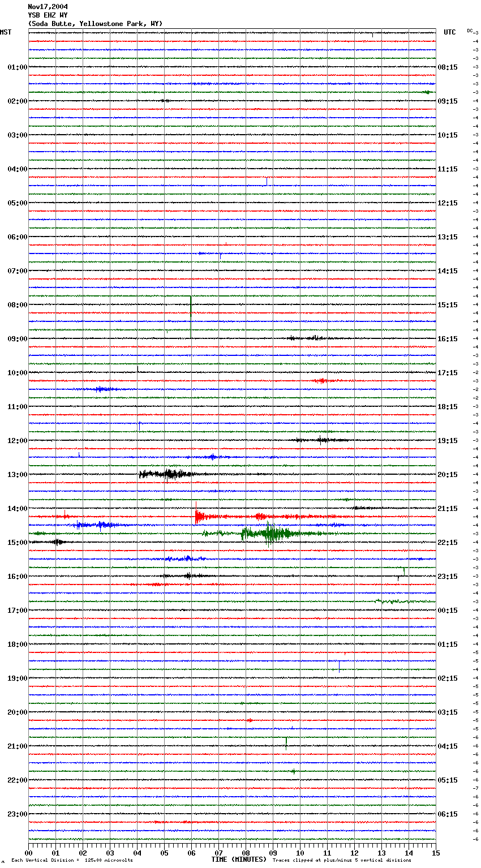The width and height of the screenshot is (481, 868).
Task: Click the DC offset column header
Action: pyautogui.click(x=470, y=31)
